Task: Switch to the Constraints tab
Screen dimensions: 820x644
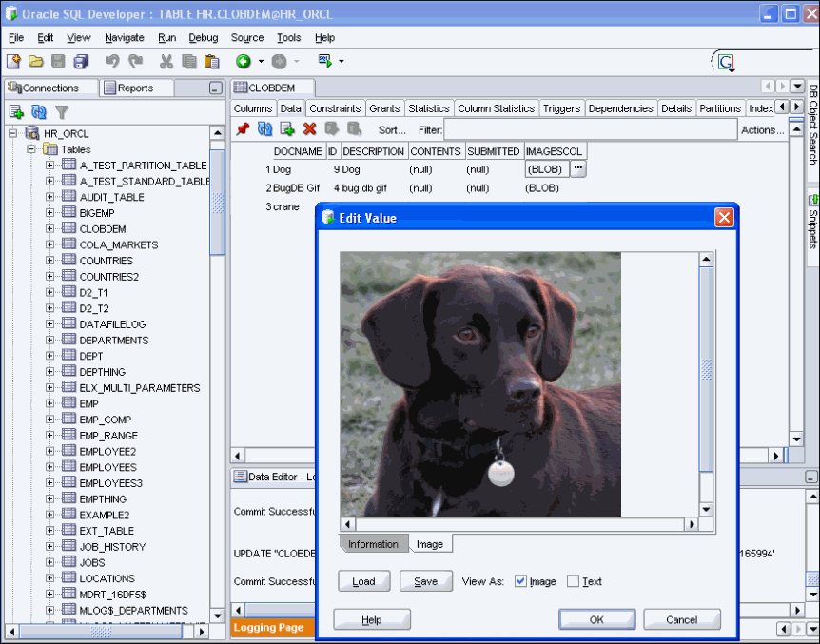Action: click(335, 108)
